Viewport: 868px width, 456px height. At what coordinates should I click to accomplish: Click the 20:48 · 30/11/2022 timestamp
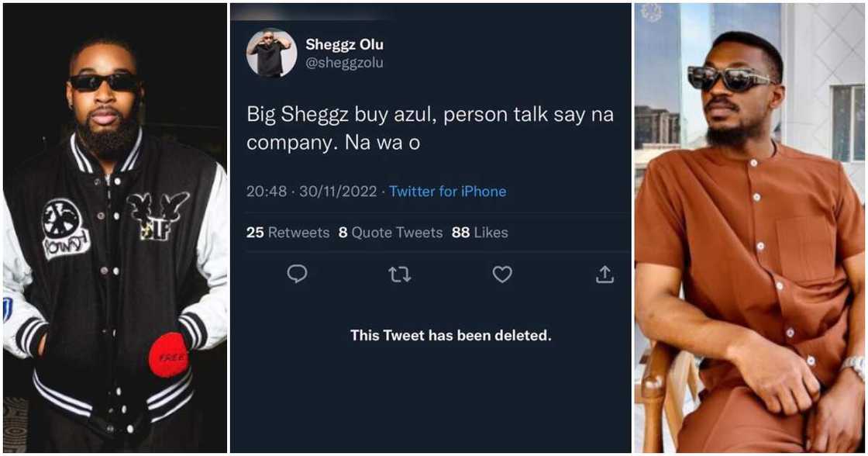312,191
